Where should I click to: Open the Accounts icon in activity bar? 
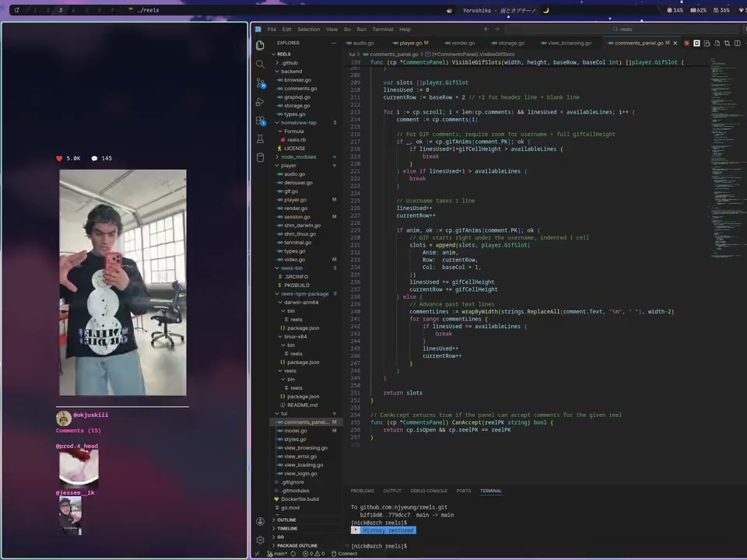[x=260, y=521]
